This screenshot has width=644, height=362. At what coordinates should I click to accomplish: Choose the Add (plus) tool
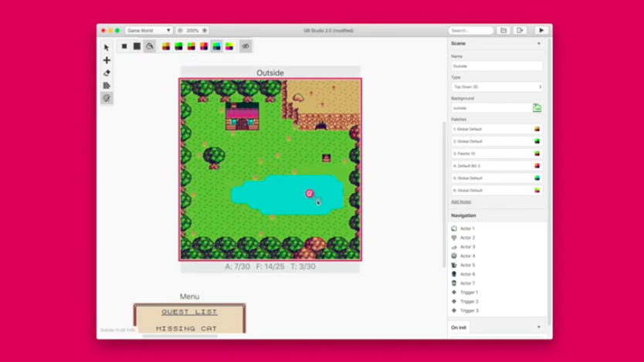[x=107, y=60]
